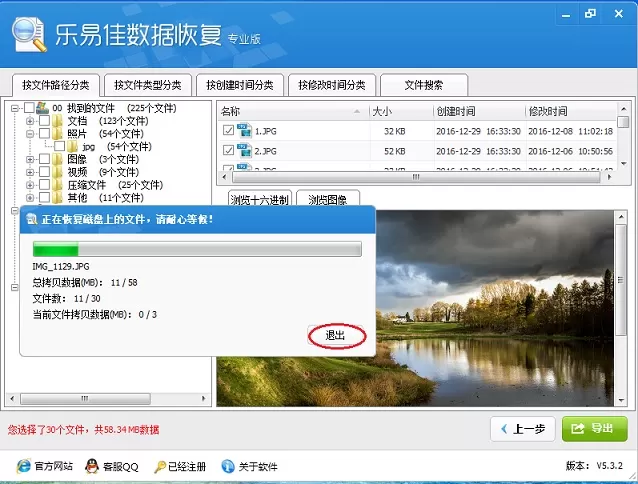Viewport: 638px width, 484px height.
Task: Click the 找到的文件 root drive icon
Action: point(43,108)
